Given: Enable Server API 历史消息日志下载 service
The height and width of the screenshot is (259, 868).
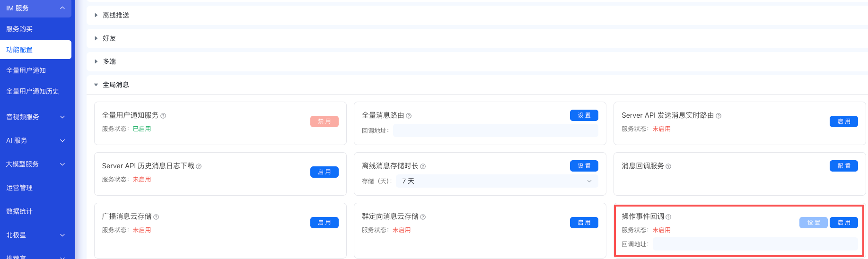Looking at the screenshot, I should pyautogui.click(x=324, y=172).
